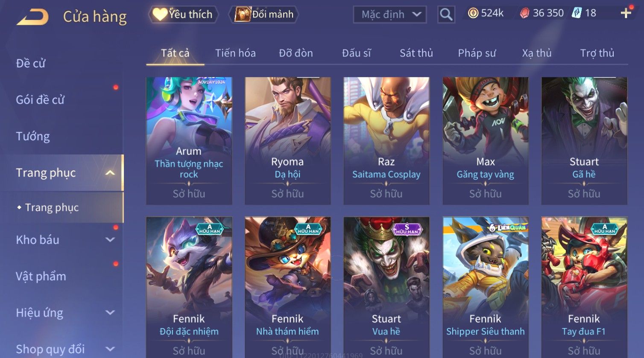Expand the Kho báu sidebar section
Image resolution: width=644 pixels, height=358 pixels.
[x=110, y=240]
